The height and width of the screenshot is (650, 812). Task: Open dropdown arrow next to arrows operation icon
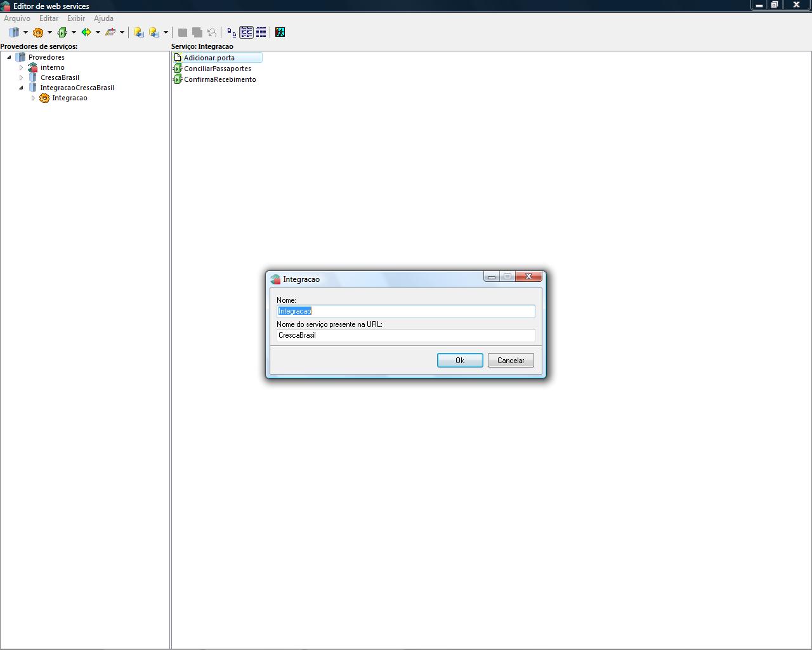click(x=98, y=32)
